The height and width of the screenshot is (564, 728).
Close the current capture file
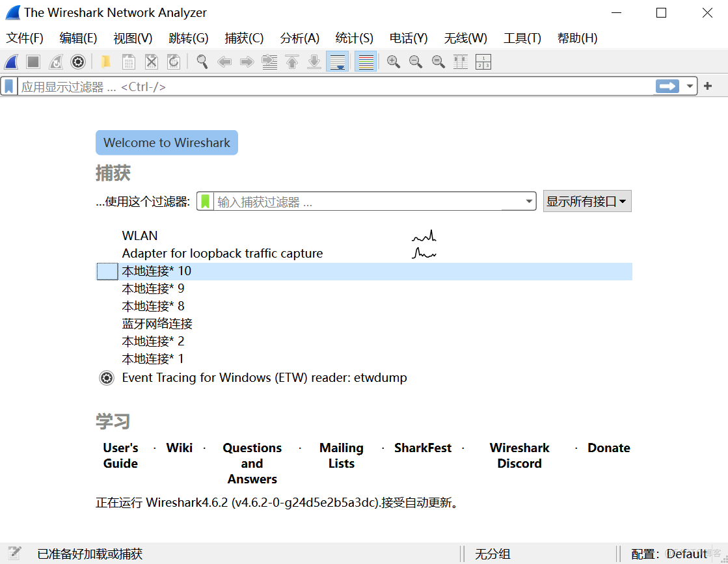click(x=151, y=62)
